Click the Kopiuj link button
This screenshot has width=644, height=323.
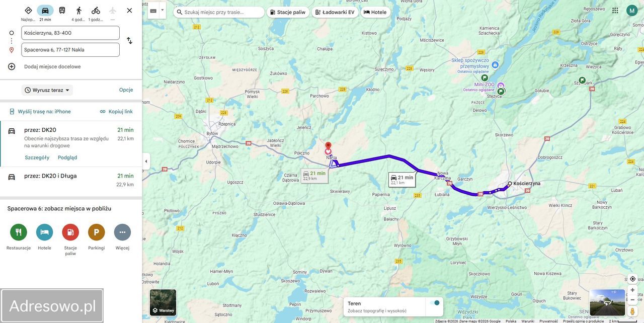(116, 112)
